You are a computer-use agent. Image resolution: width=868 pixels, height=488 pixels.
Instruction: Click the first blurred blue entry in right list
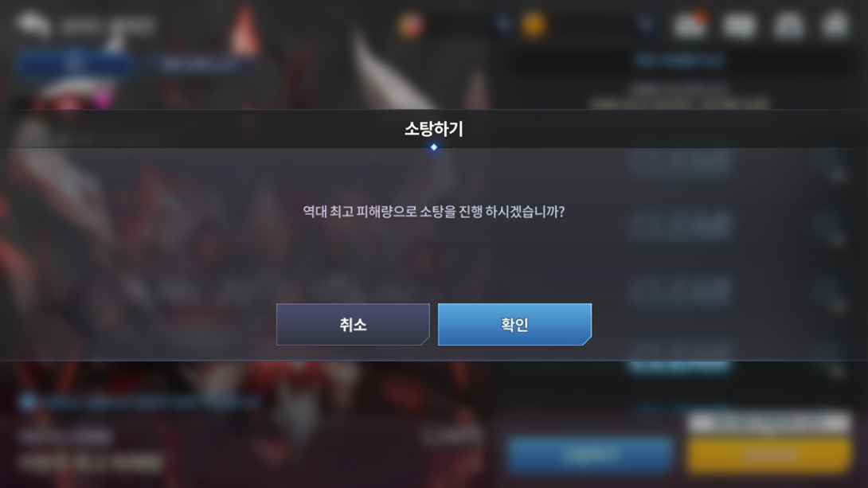pyautogui.click(x=680, y=163)
